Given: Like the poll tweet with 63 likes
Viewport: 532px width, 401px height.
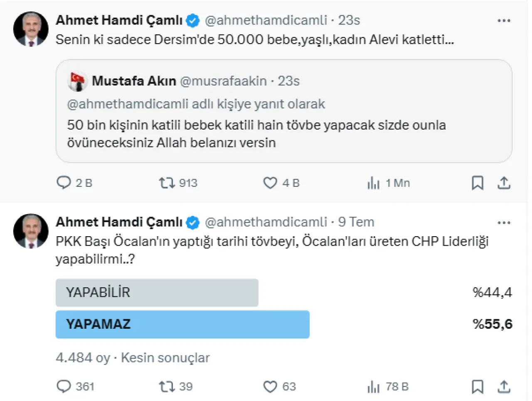Looking at the screenshot, I should 270,386.
